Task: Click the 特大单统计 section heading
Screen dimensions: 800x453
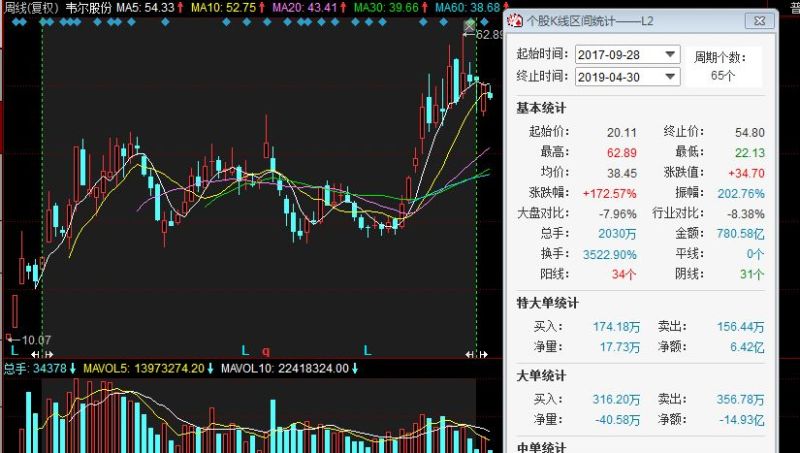Action: (547, 303)
